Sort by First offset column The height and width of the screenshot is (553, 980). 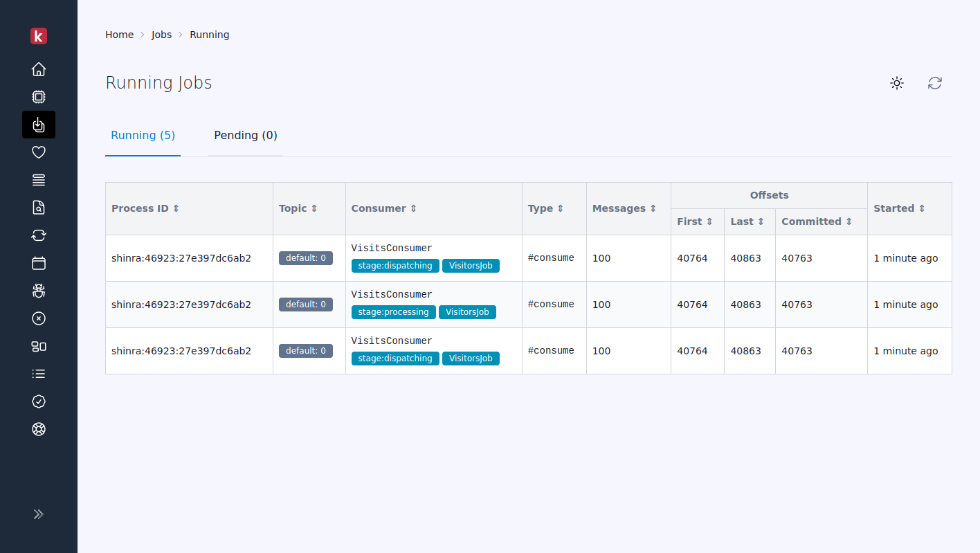tap(695, 221)
